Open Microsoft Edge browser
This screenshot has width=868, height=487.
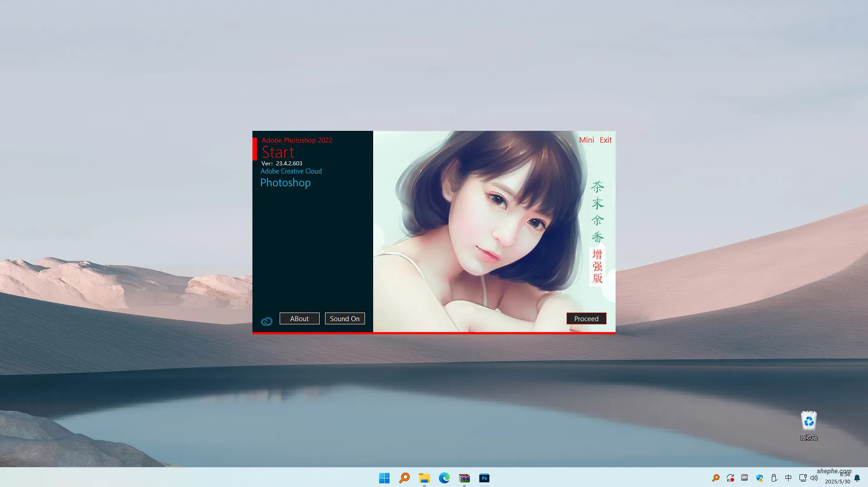(444, 478)
